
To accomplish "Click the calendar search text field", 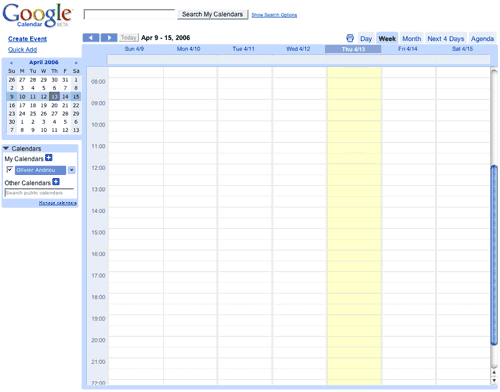I will point(129,14).
